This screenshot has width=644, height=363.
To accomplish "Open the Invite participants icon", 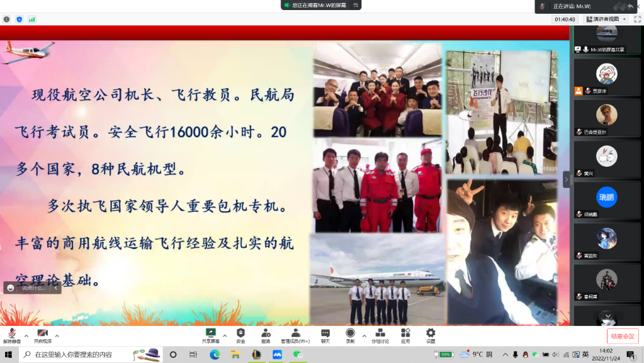I will 266,334.
